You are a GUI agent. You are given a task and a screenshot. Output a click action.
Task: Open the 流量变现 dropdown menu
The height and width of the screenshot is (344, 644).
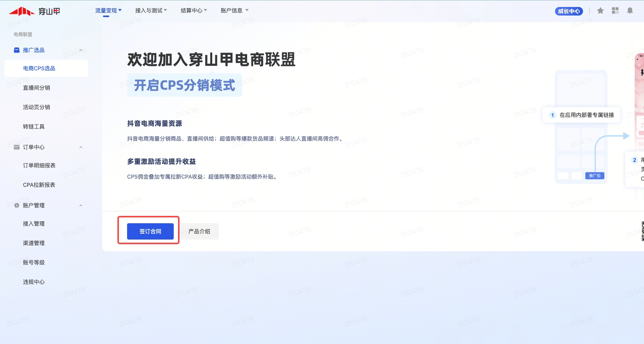(x=108, y=10)
